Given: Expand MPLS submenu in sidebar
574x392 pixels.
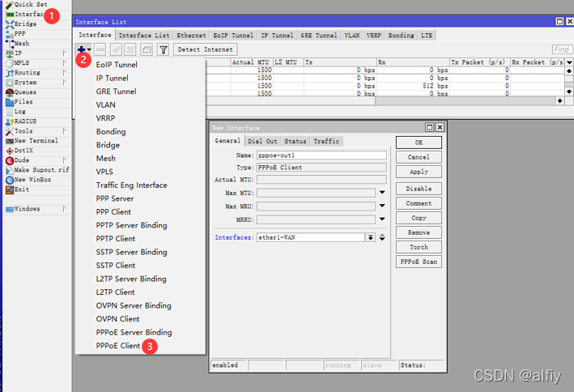Looking at the screenshot, I should tap(65, 63).
